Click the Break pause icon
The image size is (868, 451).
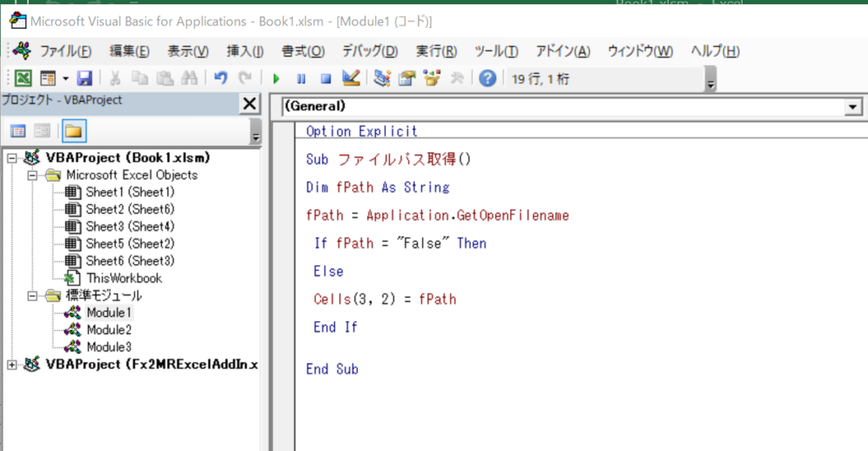(x=301, y=79)
